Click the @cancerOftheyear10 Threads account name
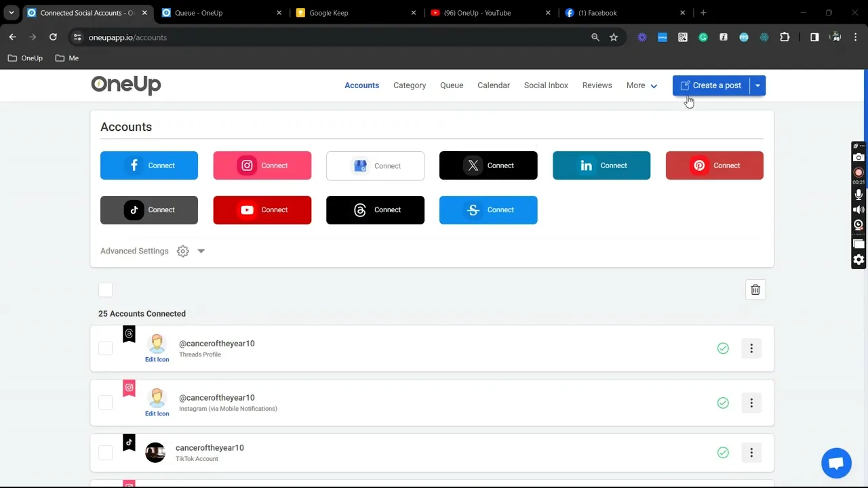Screen dimensions: 868x488 (217, 344)
